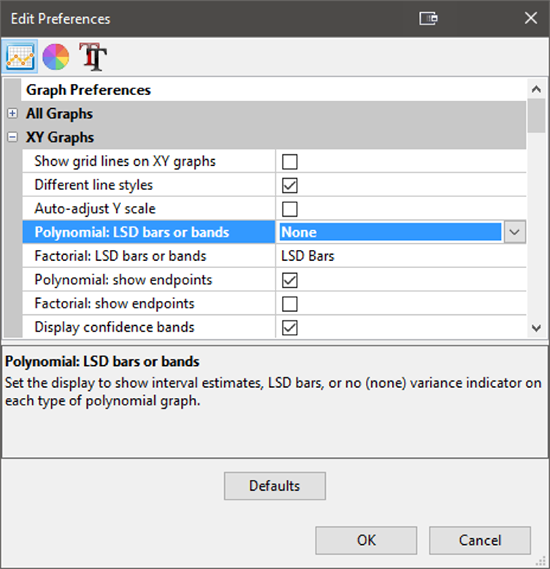Check Factorial: show endpoints box

290,304
